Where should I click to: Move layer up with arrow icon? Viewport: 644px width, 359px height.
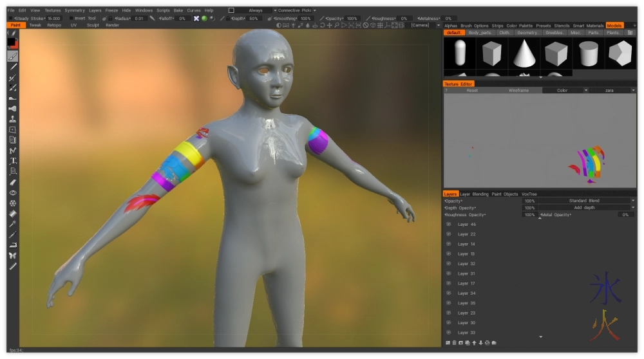tap(473, 342)
